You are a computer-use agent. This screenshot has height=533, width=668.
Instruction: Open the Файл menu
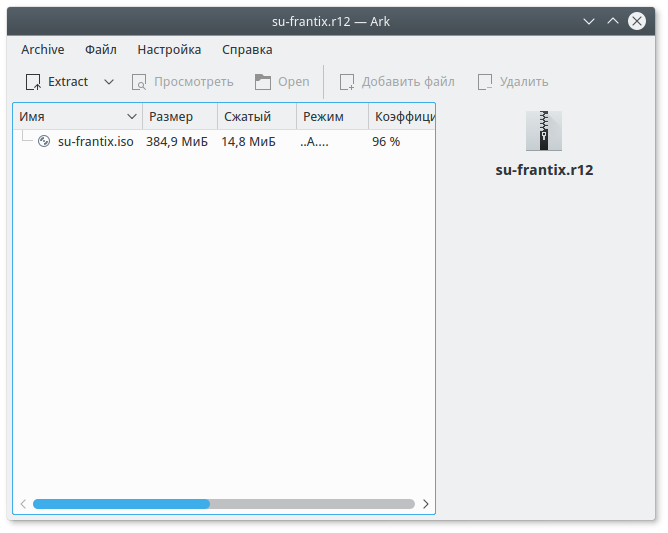pos(101,49)
